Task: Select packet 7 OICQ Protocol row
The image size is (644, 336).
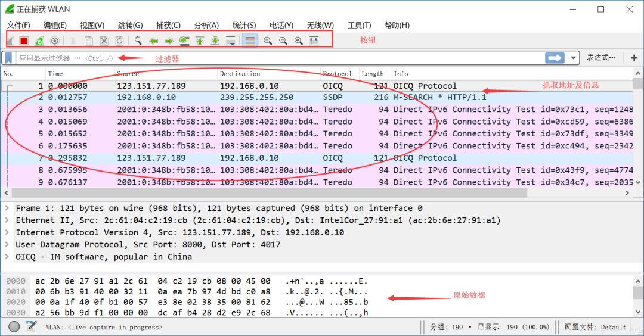Action: tap(317, 158)
